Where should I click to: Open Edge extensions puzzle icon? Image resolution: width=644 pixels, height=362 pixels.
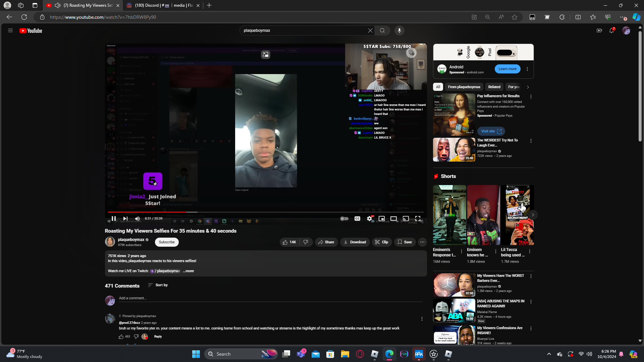tap(562, 17)
